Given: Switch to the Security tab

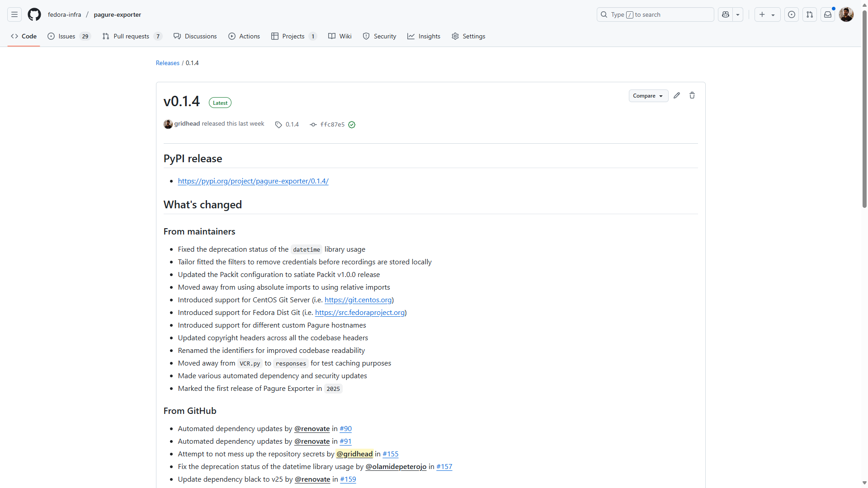Looking at the screenshot, I should (380, 36).
